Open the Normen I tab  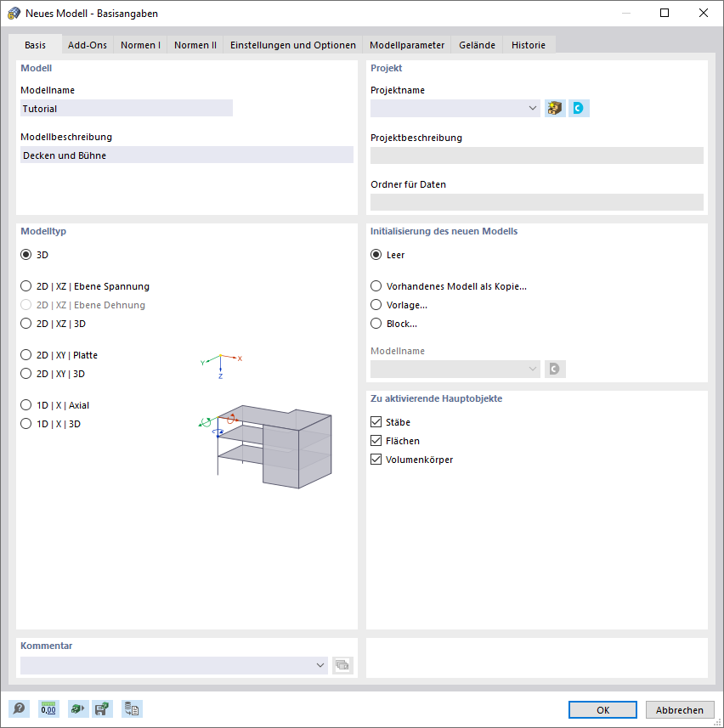point(140,45)
